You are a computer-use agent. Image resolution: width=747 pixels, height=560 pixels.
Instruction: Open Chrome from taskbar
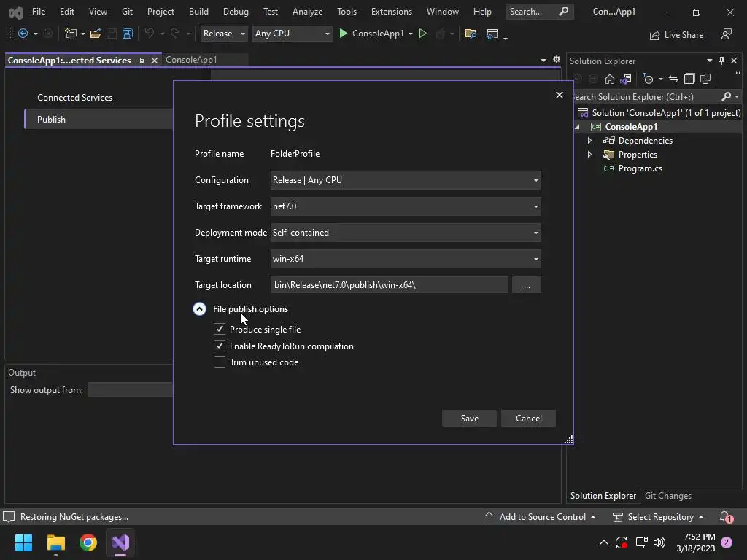tap(88, 542)
